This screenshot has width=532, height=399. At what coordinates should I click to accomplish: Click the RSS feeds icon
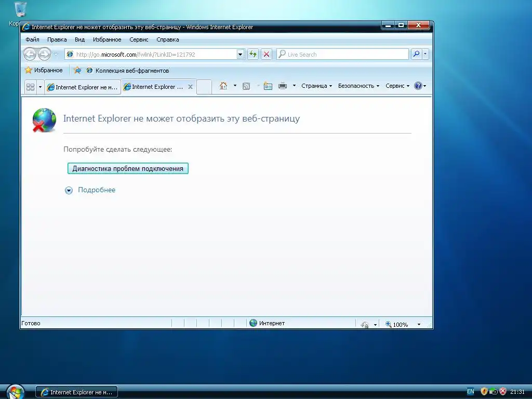246,86
